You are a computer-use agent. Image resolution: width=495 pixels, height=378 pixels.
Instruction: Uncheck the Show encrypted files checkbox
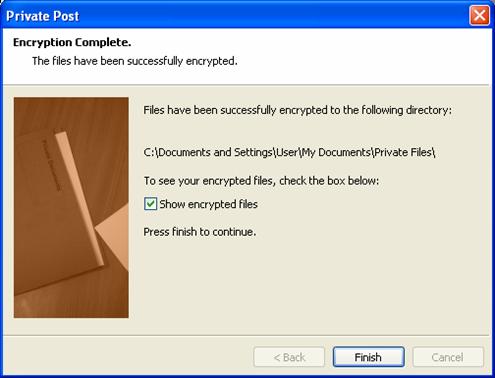(150, 204)
